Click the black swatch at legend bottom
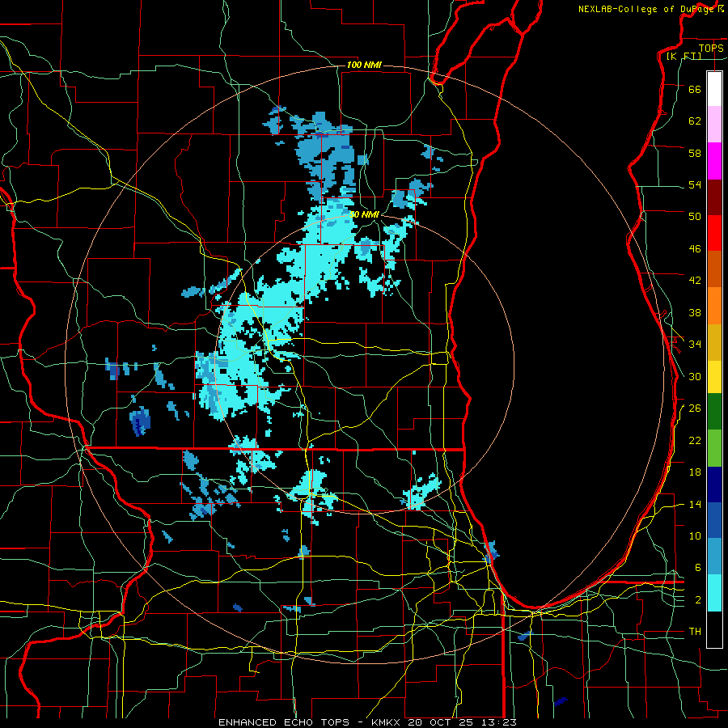Viewport: 728px width, 728px height. tap(714, 629)
